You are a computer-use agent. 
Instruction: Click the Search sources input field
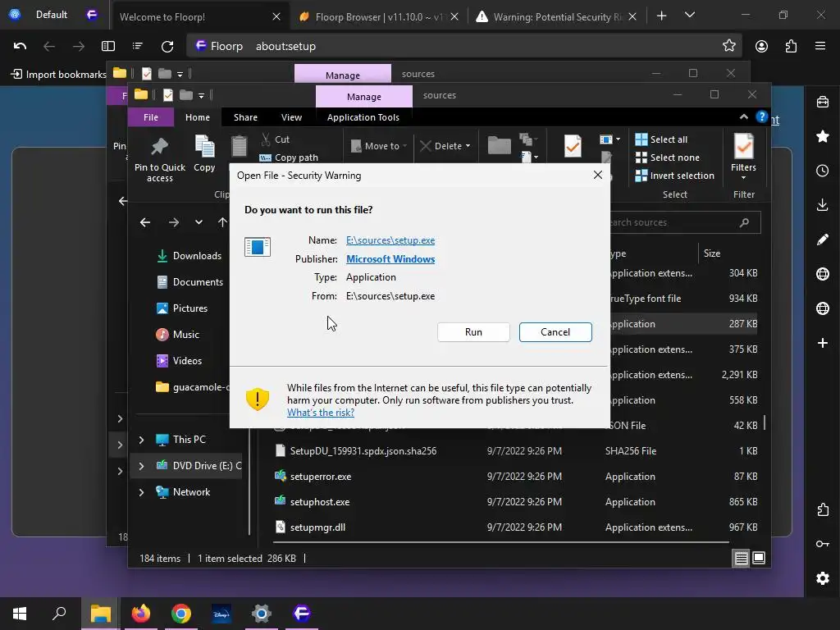[680, 222]
